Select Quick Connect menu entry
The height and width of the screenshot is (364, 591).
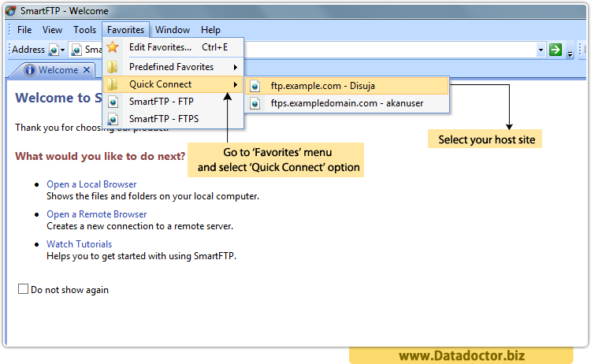tap(173, 84)
